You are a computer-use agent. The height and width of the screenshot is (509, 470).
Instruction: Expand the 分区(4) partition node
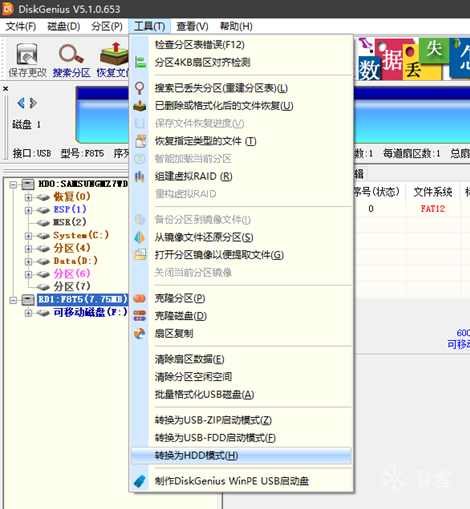coord(28,249)
